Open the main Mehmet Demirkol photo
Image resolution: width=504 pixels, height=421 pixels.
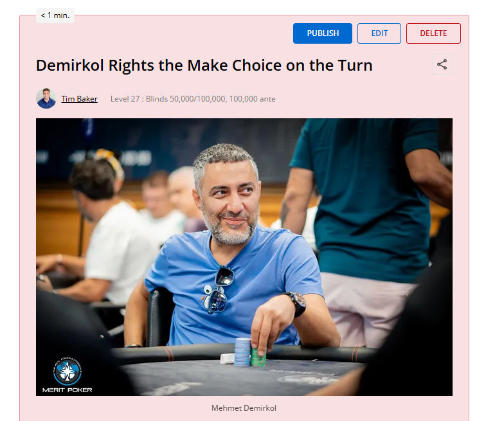(x=244, y=257)
